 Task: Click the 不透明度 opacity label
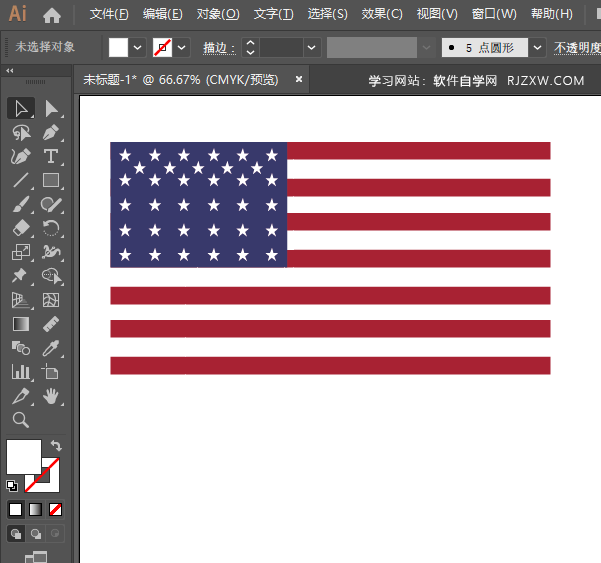tap(577, 47)
